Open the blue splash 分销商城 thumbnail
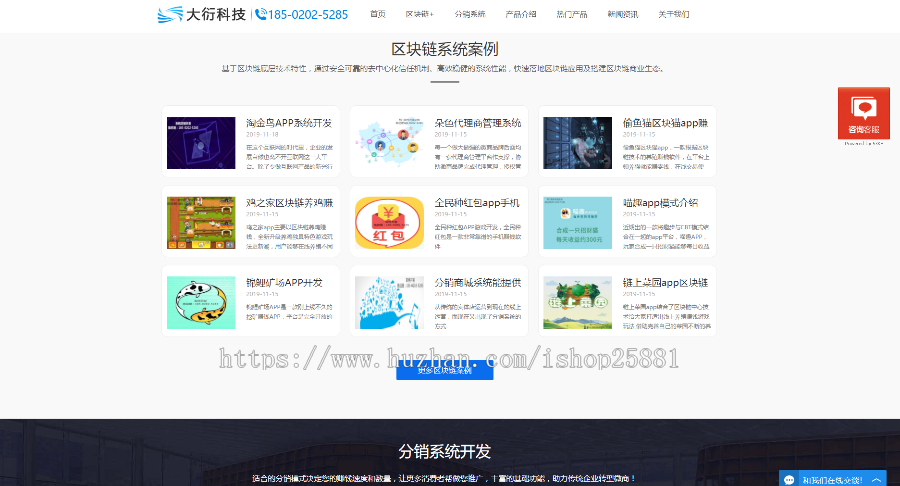 (x=389, y=302)
